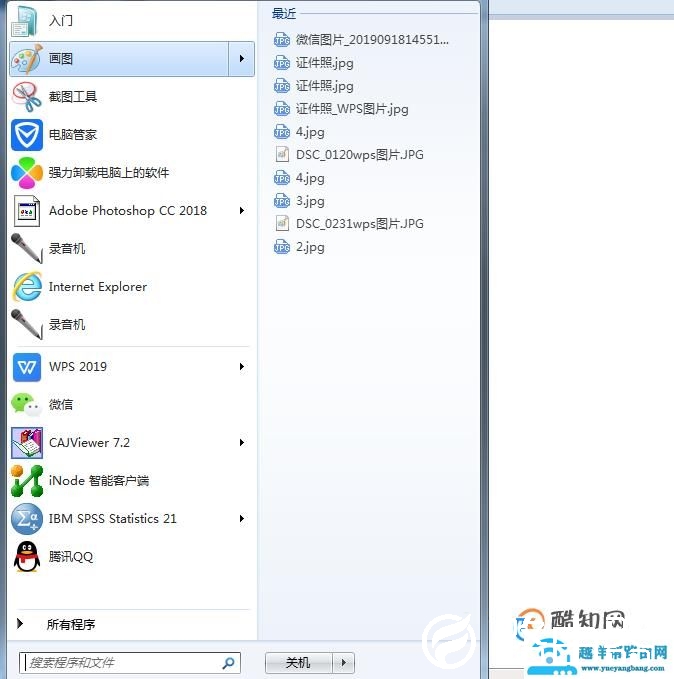This screenshot has height=679, width=674.
Task: Click the magnifier icon in the search box
Action: [x=228, y=663]
